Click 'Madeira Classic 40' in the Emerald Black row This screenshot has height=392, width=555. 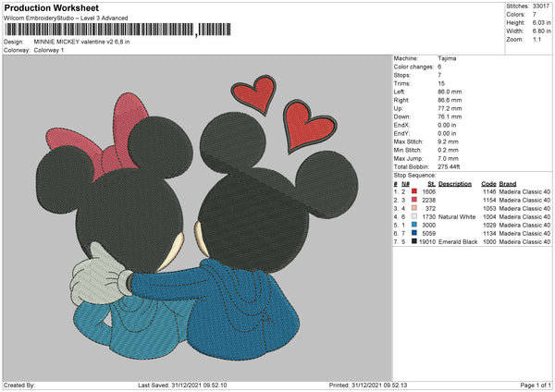(524, 242)
